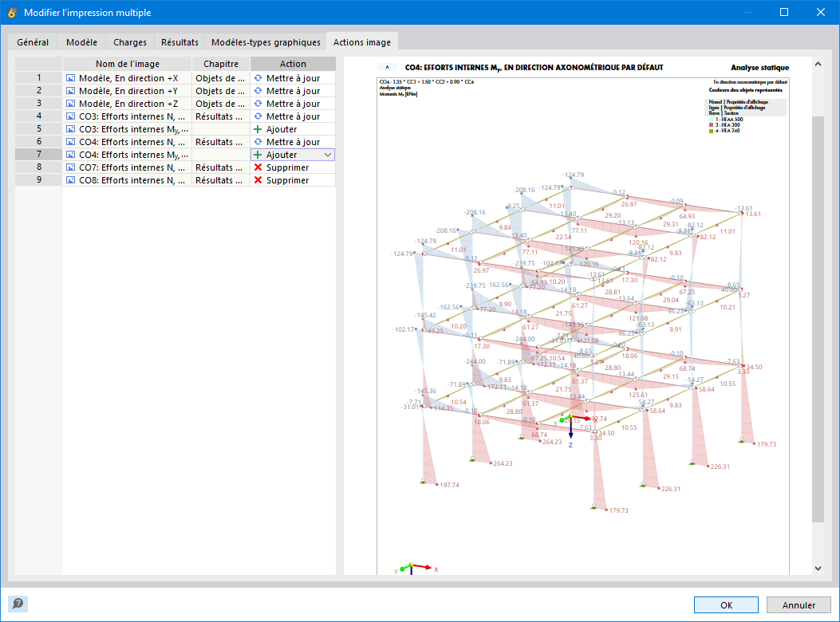Click the green plus icon in row 7
The image size is (840, 622).
point(258,155)
